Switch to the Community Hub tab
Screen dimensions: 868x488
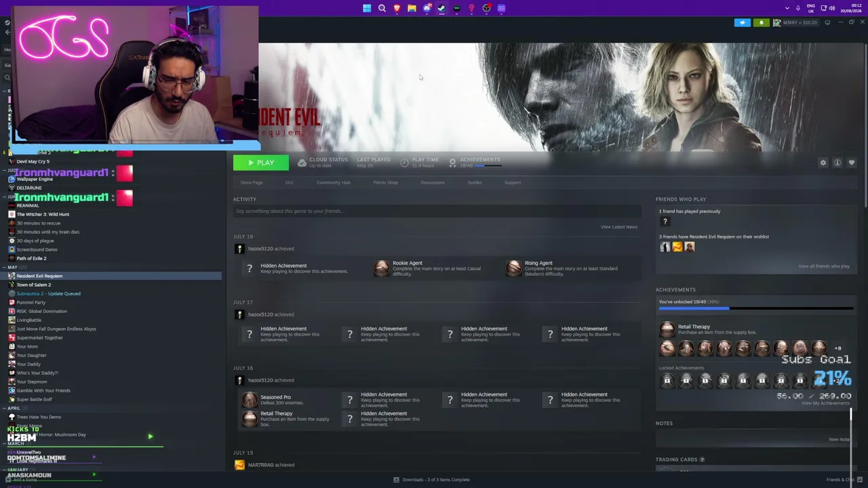[333, 182]
